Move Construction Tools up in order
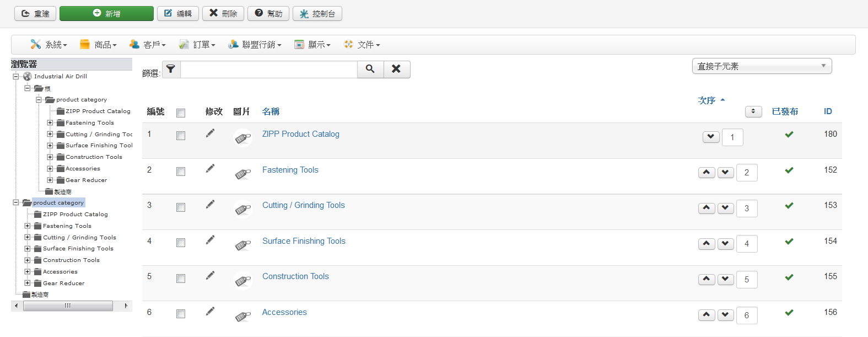The width and height of the screenshot is (868, 337). (x=707, y=279)
